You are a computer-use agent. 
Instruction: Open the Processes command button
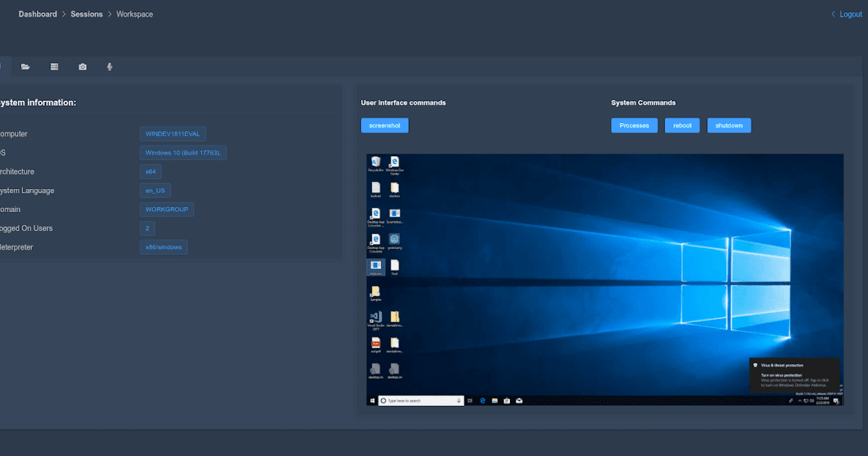634,125
